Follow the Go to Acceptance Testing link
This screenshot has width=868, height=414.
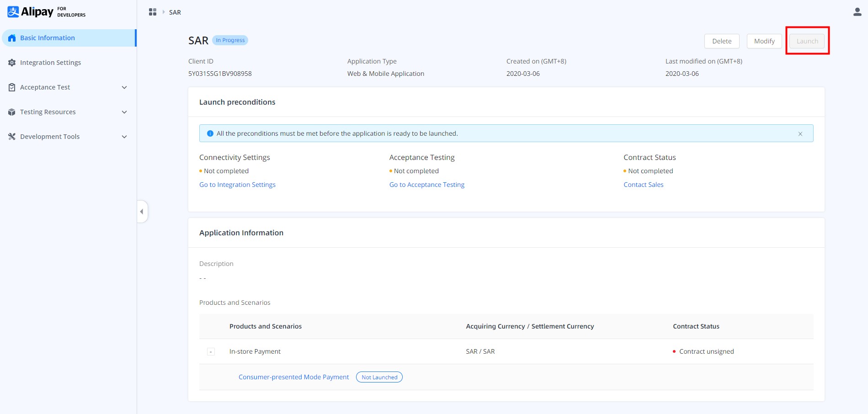[426, 185]
